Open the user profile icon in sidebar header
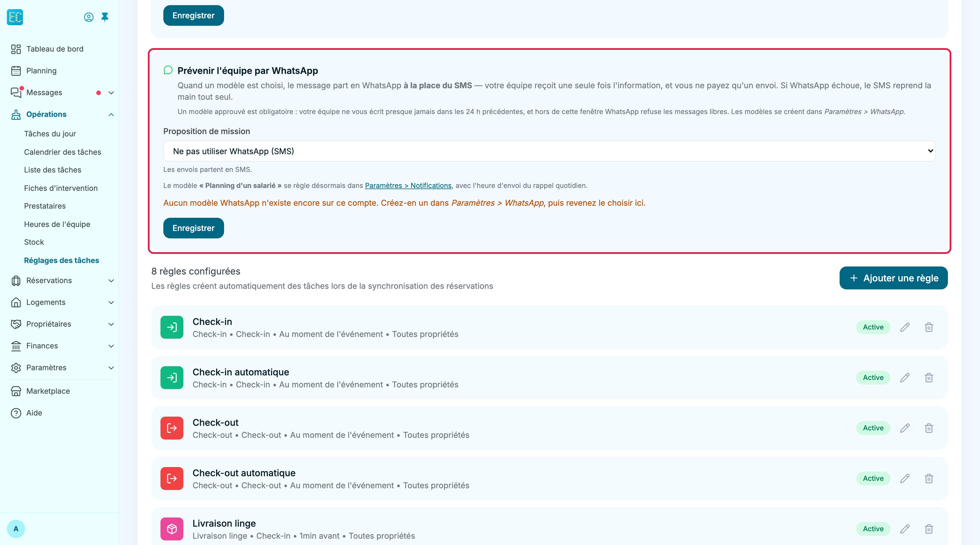980x545 pixels. pos(89,17)
